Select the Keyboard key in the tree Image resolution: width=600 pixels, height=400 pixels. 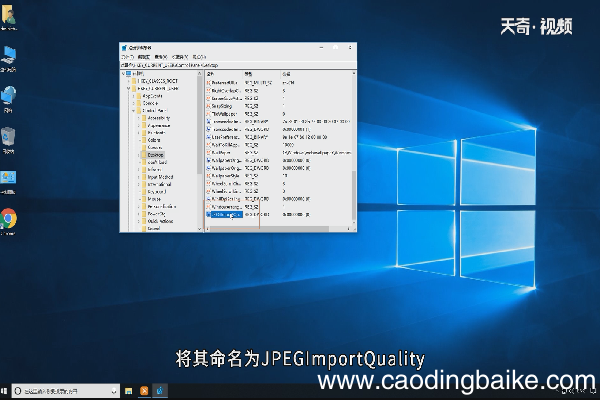pyautogui.click(x=157, y=192)
